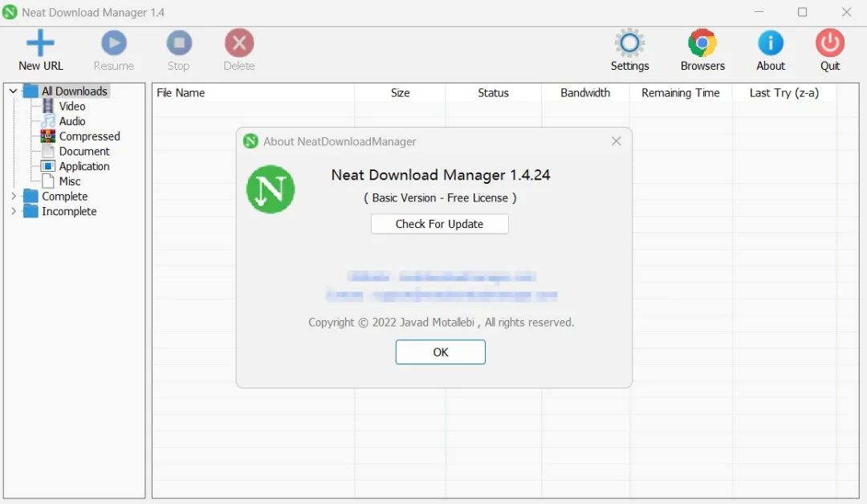Open Browsers Chrome icon
The height and width of the screenshot is (504, 867).
[702, 43]
